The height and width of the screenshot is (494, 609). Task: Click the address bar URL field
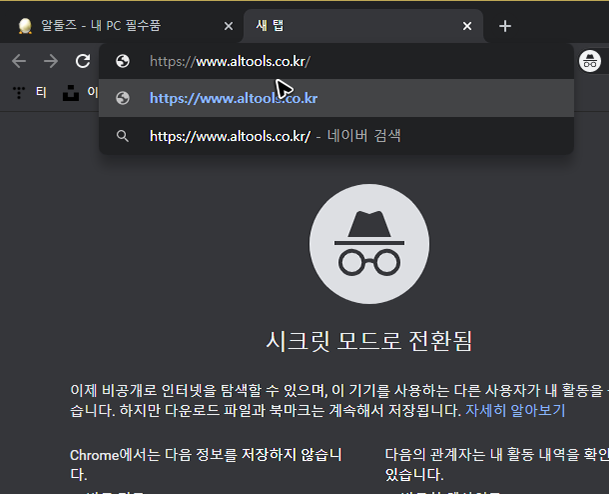point(336,61)
